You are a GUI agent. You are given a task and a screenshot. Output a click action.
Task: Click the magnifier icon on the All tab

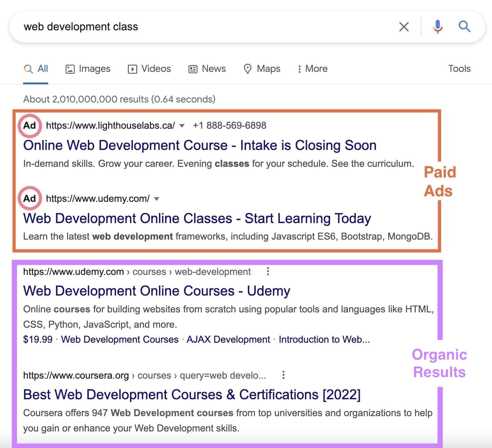click(28, 69)
